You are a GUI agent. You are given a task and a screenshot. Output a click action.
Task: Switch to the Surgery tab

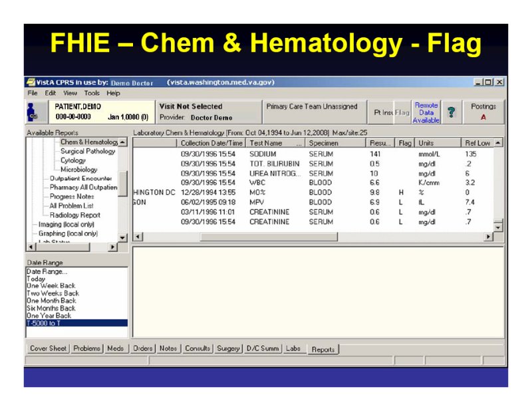coord(228,348)
